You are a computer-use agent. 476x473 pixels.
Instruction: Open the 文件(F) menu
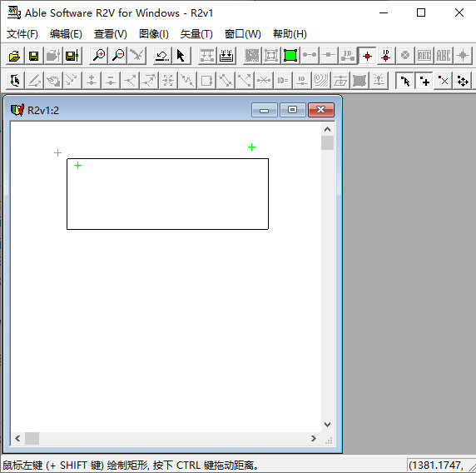pyautogui.click(x=22, y=33)
